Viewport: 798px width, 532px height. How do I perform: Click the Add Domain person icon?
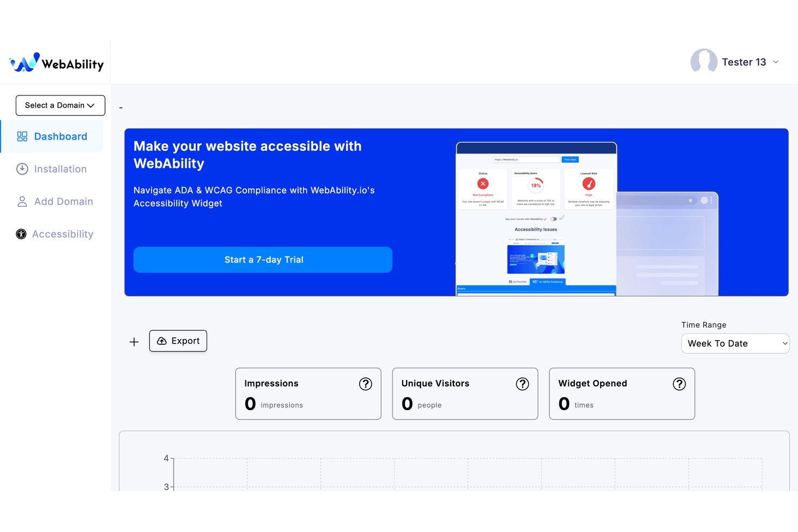[x=22, y=202]
